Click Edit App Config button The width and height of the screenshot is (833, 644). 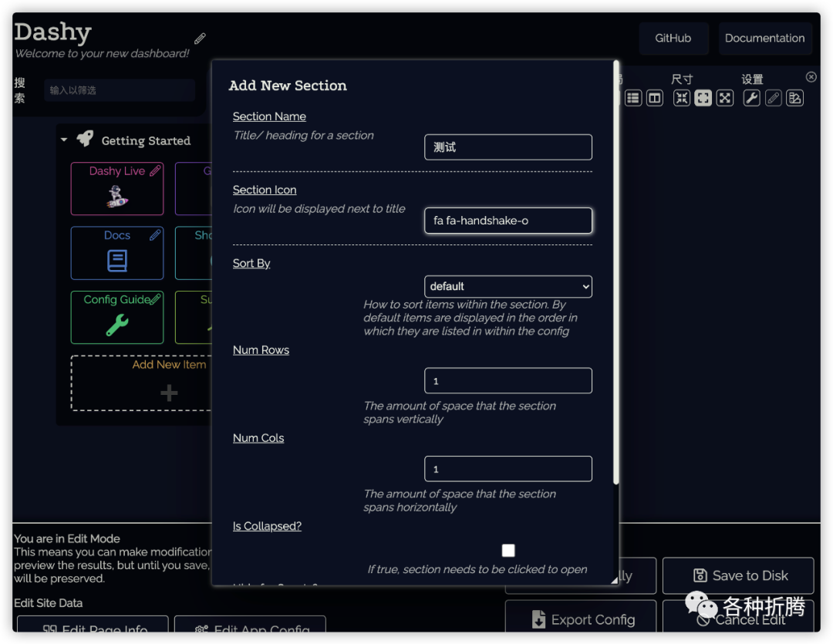coord(250,625)
